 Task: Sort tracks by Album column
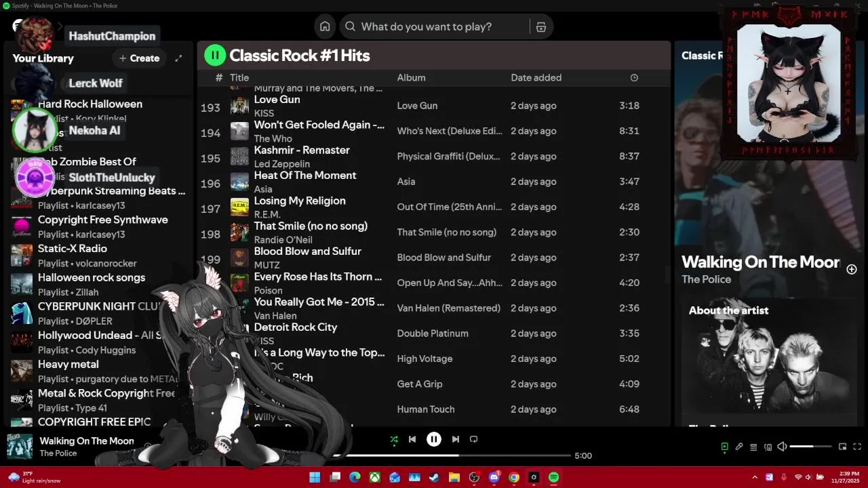(411, 78)
